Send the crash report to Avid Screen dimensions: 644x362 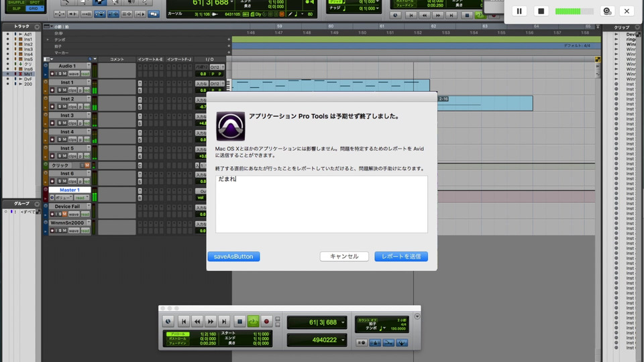[401, 257]
